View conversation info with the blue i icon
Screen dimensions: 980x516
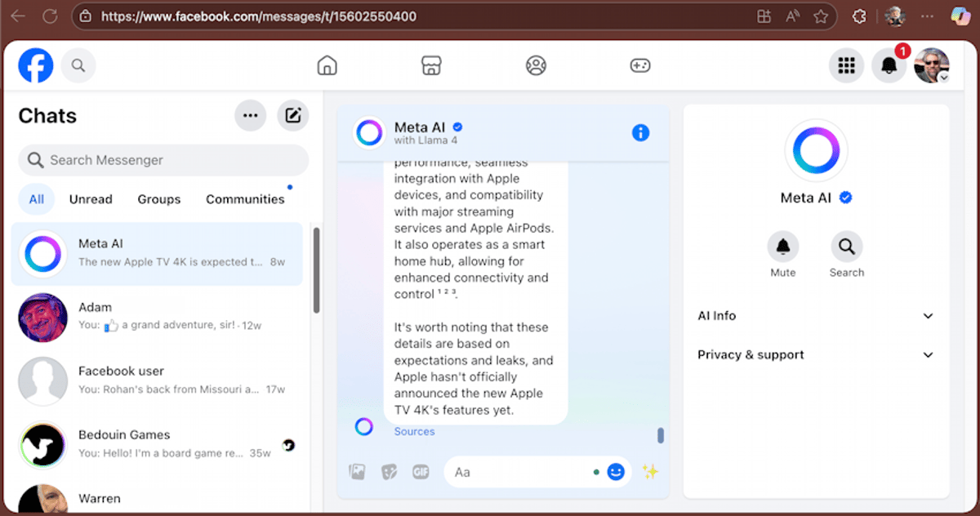click(641, 132)
